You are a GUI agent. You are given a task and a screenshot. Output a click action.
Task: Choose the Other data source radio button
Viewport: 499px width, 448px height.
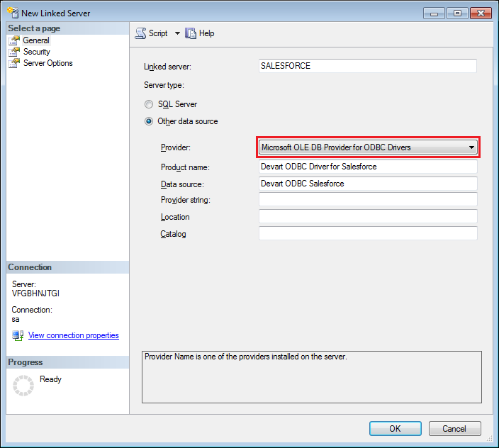pyautogui.click(x=149, y=121)
